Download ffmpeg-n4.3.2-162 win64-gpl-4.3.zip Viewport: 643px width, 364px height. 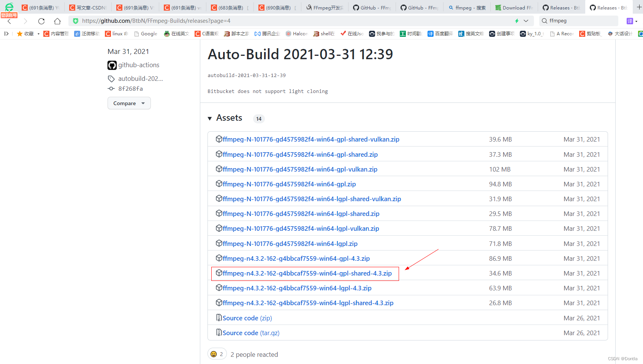click(x=296, y=258)
